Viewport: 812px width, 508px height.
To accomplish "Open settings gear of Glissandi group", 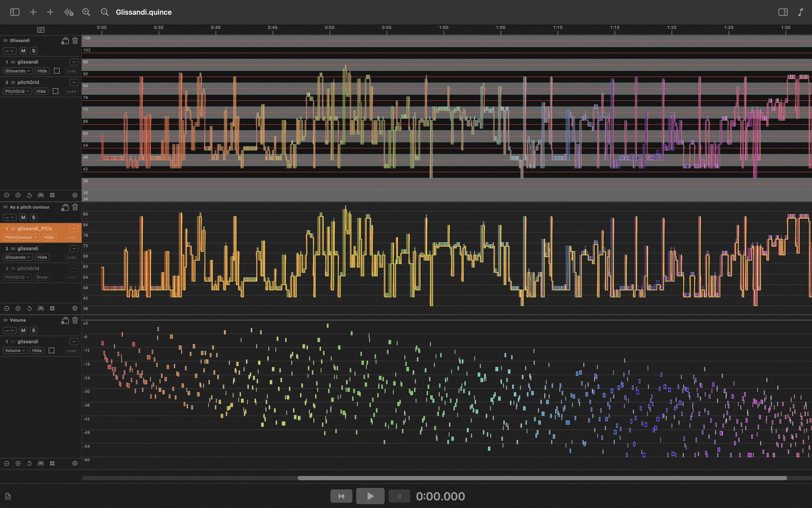I will point(75,195).
